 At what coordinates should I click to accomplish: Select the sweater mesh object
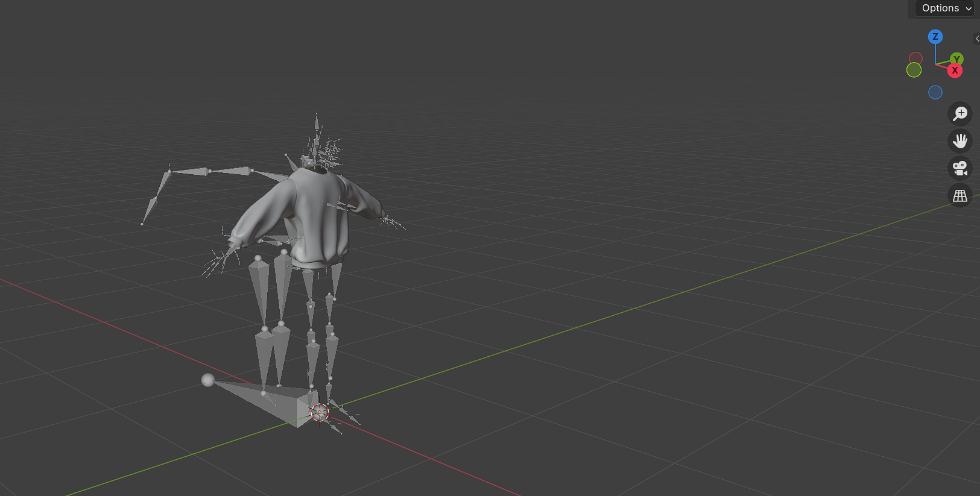point(314,217)
